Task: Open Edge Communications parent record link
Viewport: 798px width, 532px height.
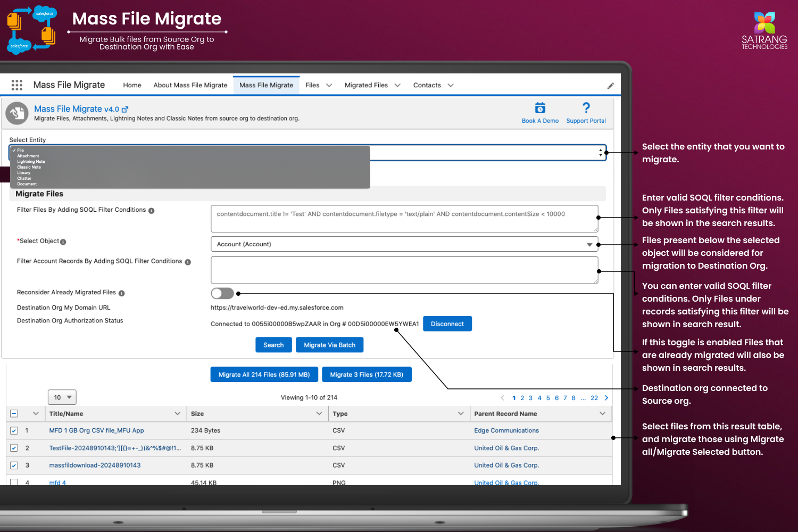Action: tap(506, 431)
